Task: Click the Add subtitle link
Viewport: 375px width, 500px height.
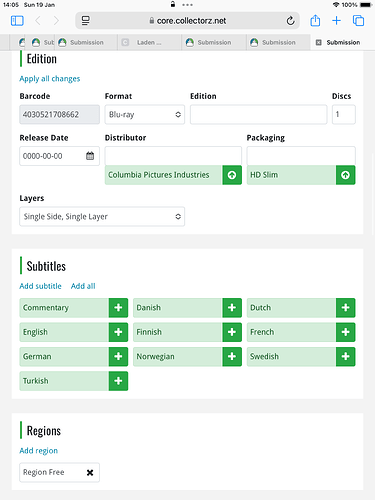Action: [x=40, y=286]
